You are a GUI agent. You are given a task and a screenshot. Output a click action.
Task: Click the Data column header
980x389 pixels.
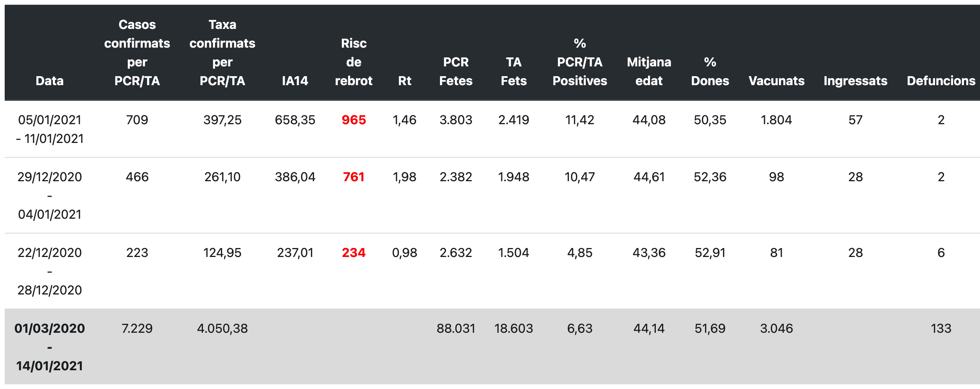pyautogui.click(x=50, y=81)
